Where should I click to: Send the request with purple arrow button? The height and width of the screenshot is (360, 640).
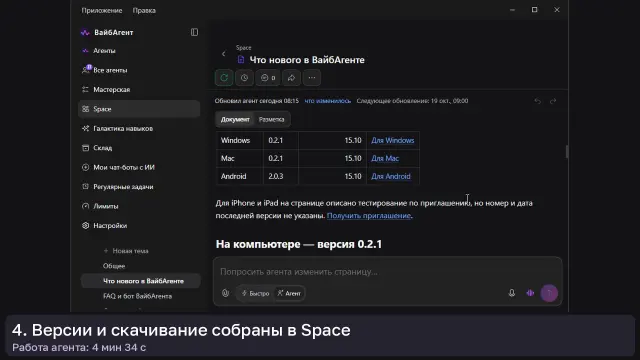pos(549,293)
